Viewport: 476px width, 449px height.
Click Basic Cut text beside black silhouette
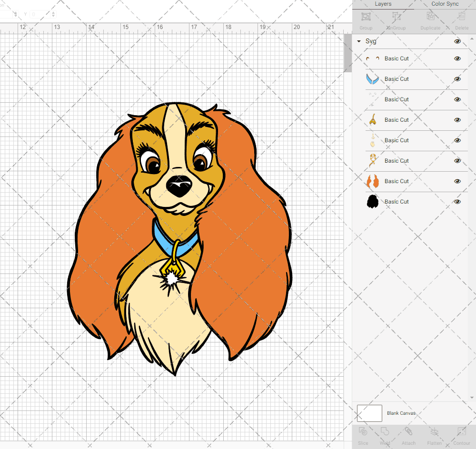click(x=397, y=202)
